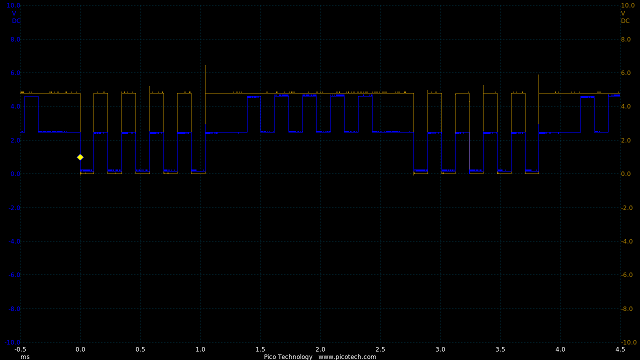Click the orange -10.0 voltage axis label
640x360 pixels.
(628, 342)
